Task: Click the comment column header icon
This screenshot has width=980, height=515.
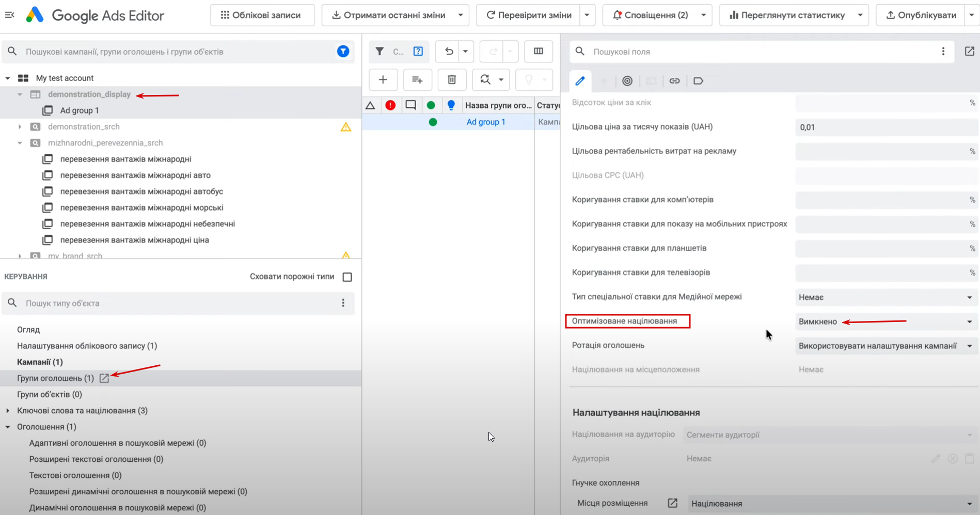Action: [x=410, y=105]
